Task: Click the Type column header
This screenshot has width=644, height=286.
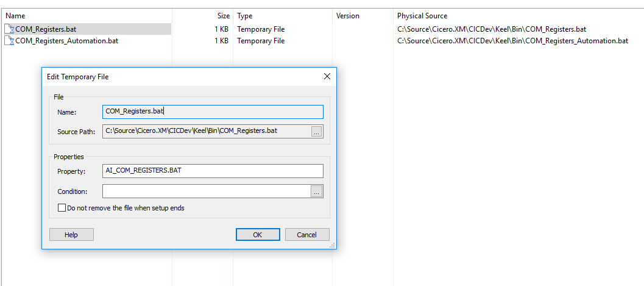Action: [245, 16]
